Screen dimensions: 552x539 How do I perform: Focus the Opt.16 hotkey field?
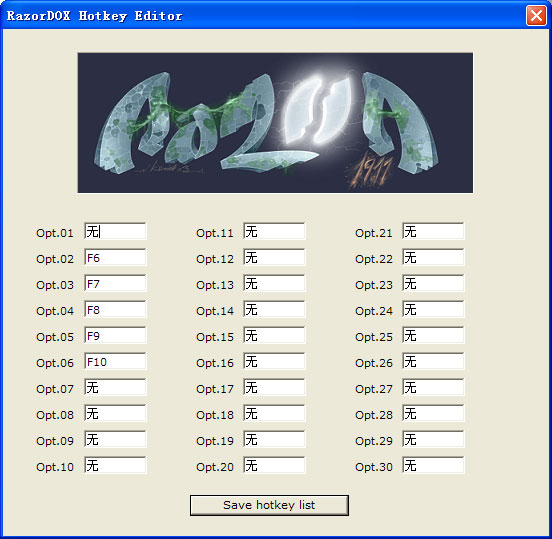click(x=275, y=362)
